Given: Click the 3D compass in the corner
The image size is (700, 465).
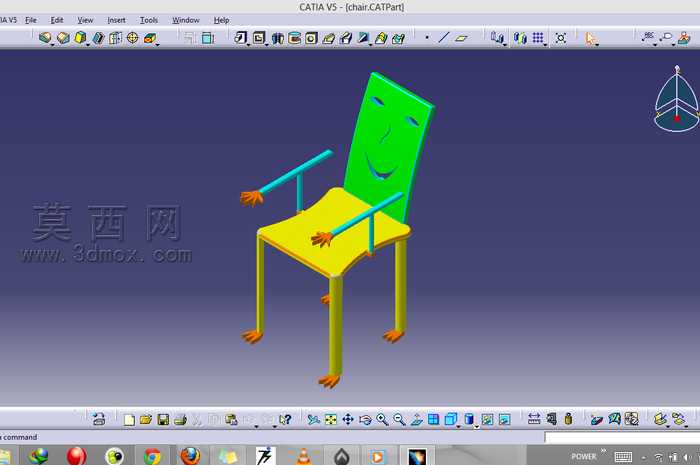Looking at the screenshot, I should tap(677, 99).
